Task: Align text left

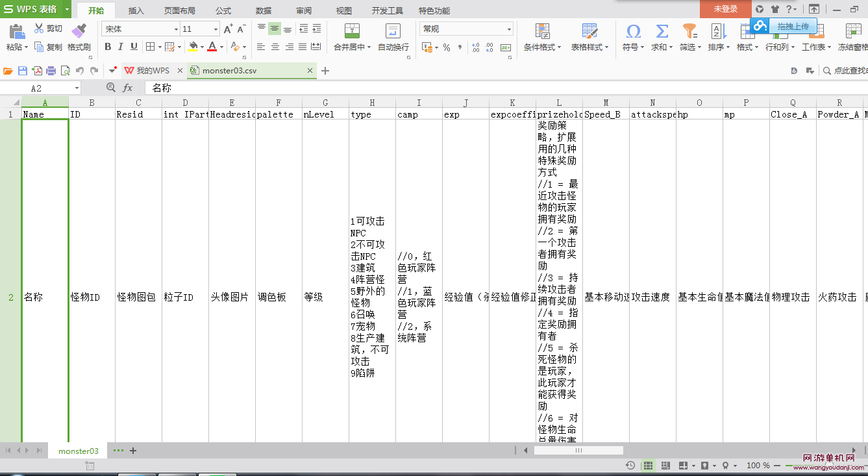Action: [x=261, y=47]
